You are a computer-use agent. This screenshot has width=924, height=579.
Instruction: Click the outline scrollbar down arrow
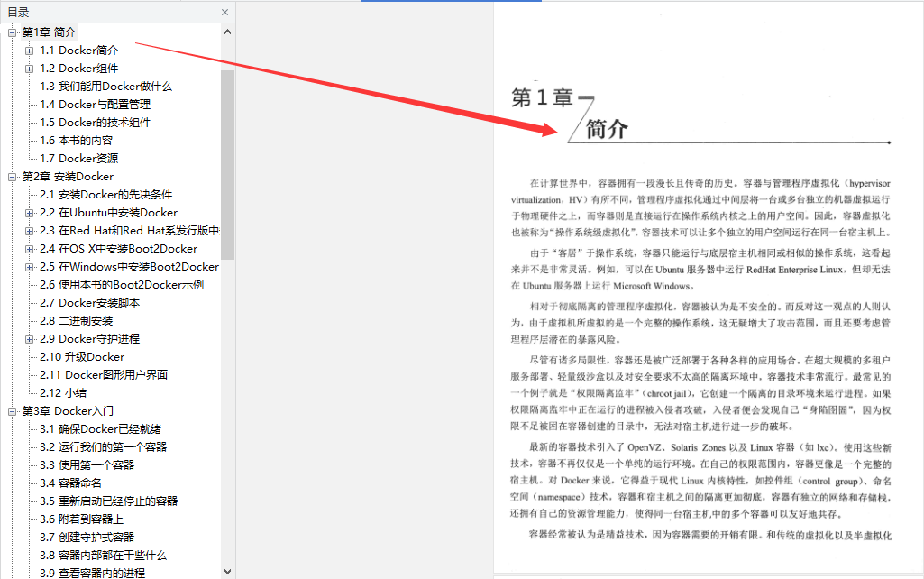(227, 572)
